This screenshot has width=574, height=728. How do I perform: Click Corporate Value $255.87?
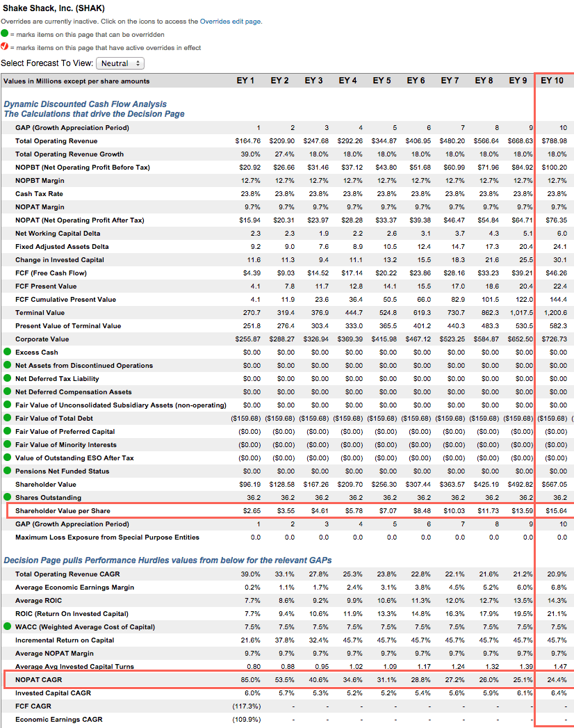click(x=248, y=339)
